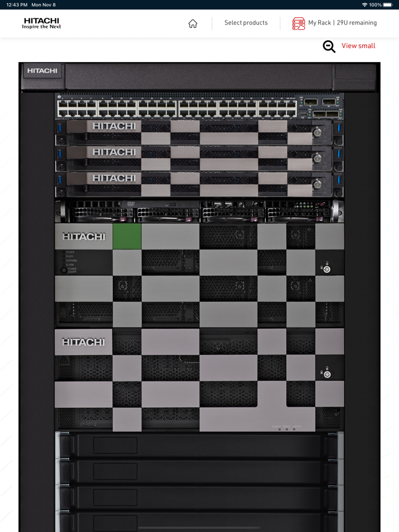Select the first Hitachi 1U server
The width and height of the screenshot is (399, 532).
(199, 132)
